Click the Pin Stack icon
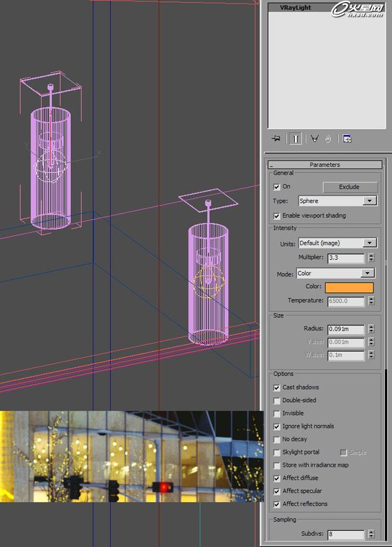The height and width of the screenshot is (547, 392). (x=276, y=139)
